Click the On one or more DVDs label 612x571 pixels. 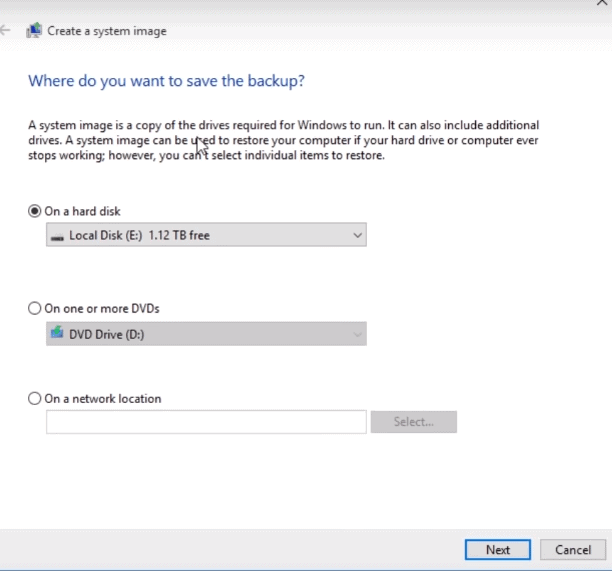102,308
